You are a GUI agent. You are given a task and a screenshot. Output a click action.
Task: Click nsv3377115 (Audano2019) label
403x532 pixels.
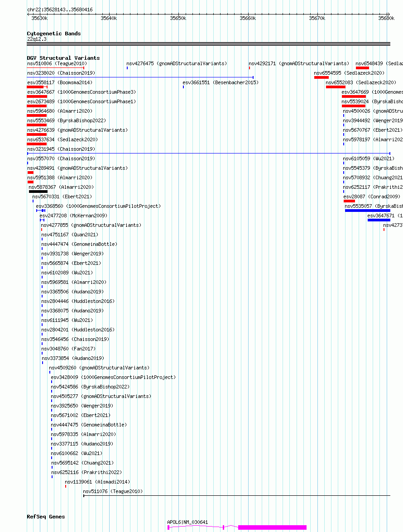(x=82, y=443)
